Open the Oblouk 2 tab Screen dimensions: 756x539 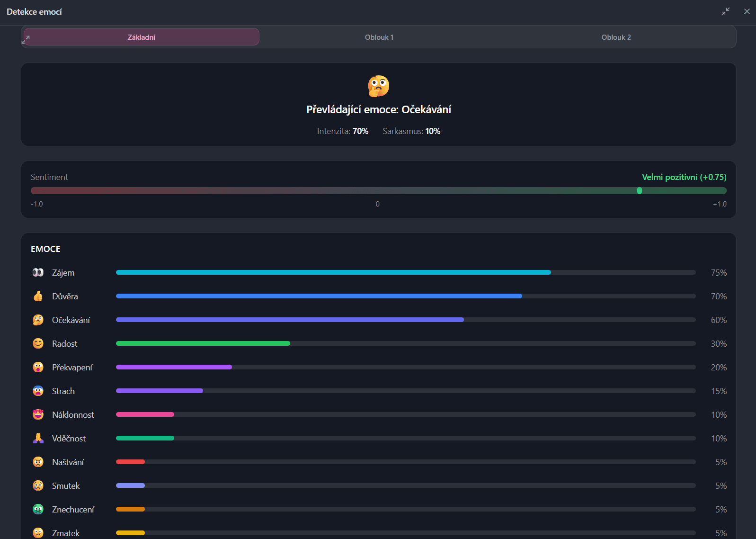tap(616, 37)
